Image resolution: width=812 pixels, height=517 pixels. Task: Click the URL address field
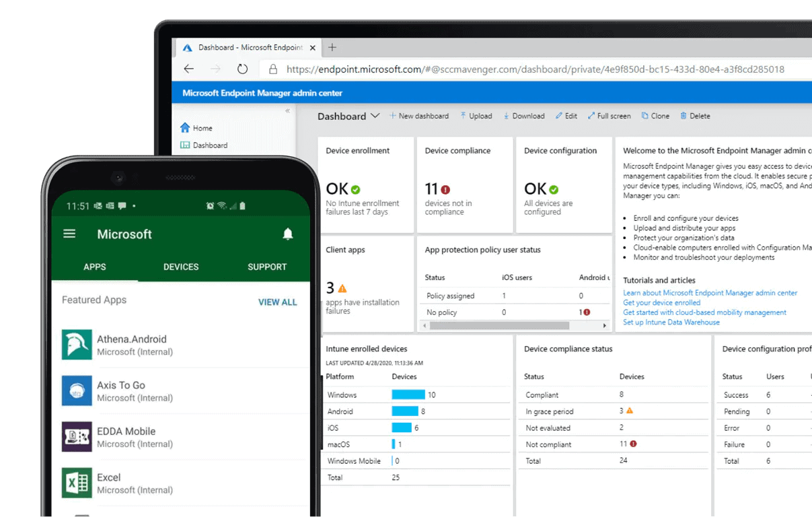click(535, 69)
